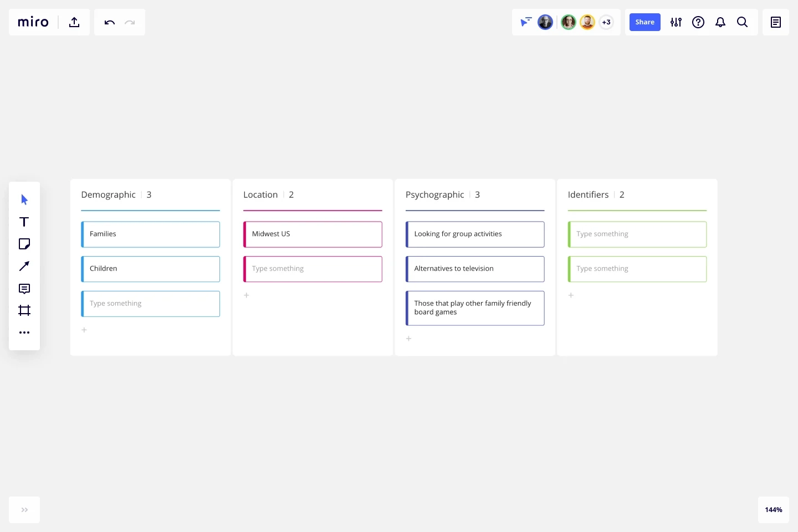Open the Help menu
Image resolution: width=798 pixels, height=532 pixels.
pos(698,22)
